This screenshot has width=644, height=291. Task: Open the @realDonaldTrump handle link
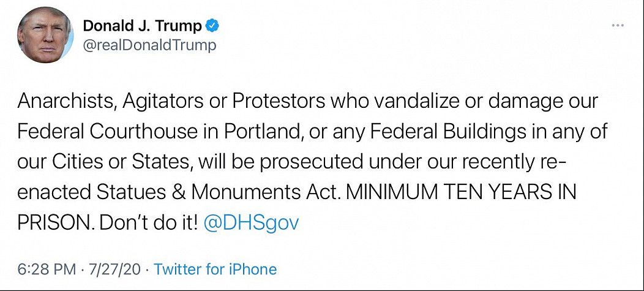point(149,46)
